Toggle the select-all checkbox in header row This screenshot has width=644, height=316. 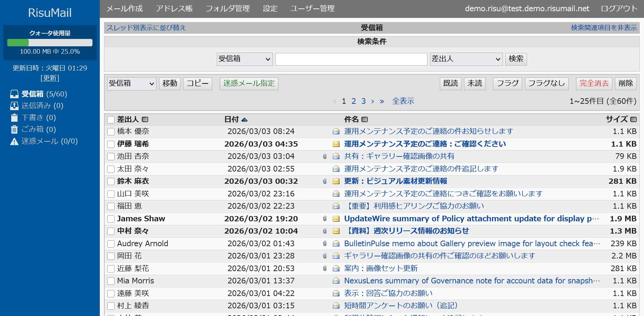click(111, 120)
